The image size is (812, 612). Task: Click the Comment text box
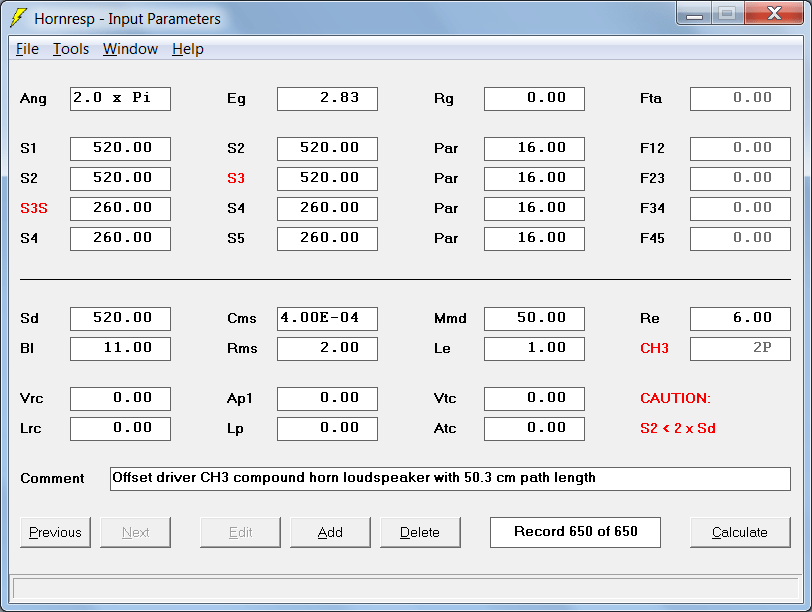point(450,478)
